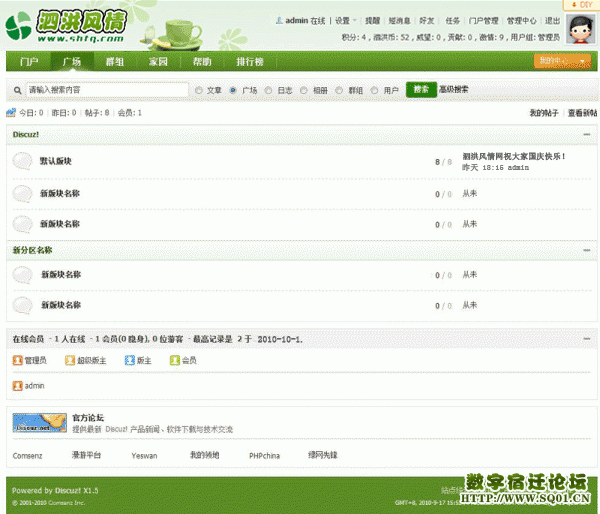Open the 绿网先锋 friend link
600x514 pixels.
click(x=323, y=455)
